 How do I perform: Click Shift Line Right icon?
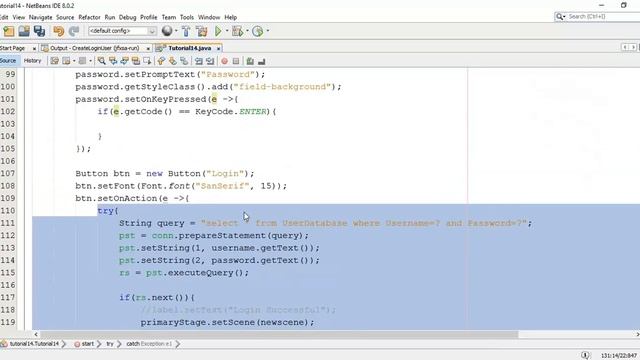[x=210, y=61]
